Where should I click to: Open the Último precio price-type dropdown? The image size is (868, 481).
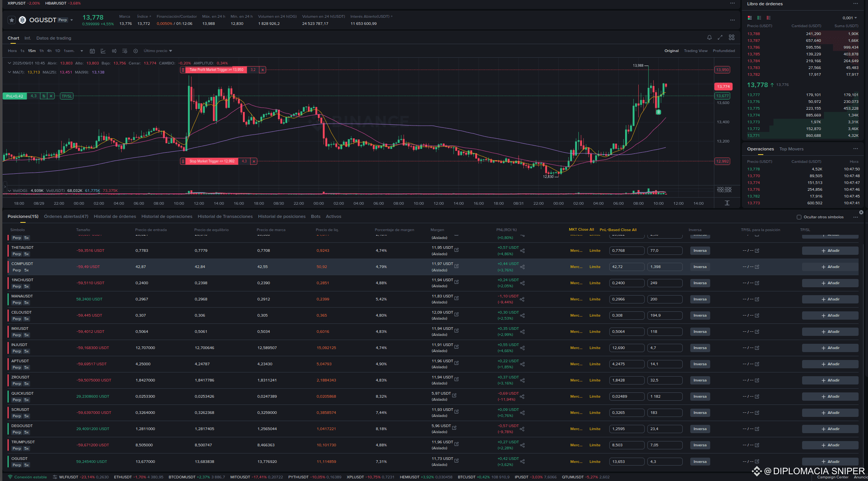point(158,51)
